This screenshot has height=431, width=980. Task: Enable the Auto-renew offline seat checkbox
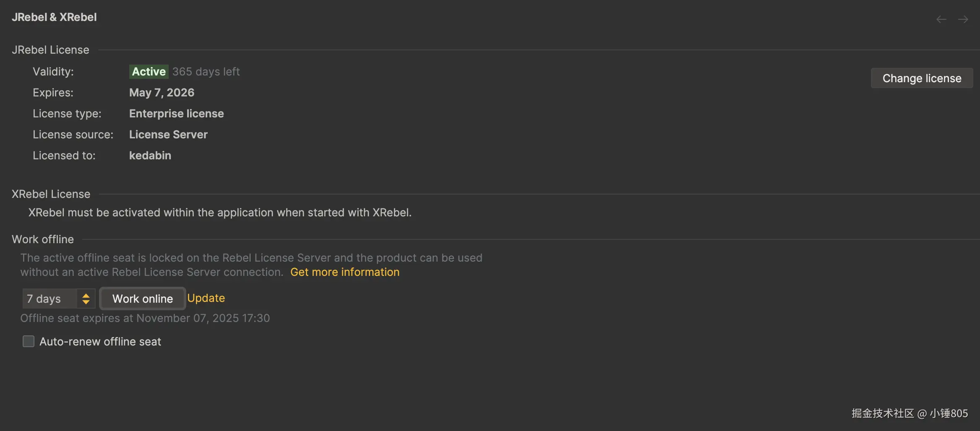point(29,341)
